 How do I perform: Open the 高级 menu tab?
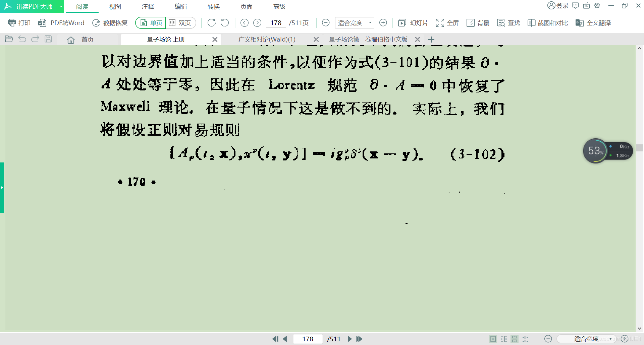[x=279, y=6]
